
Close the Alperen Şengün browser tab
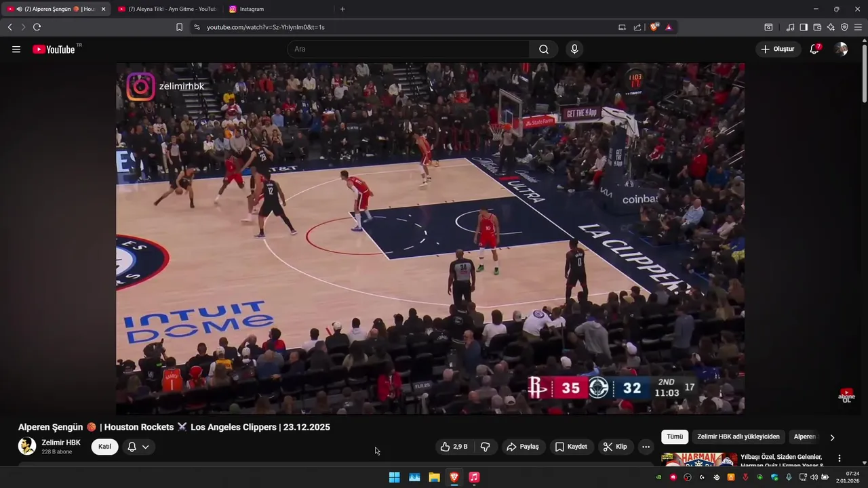click(103, 9)
